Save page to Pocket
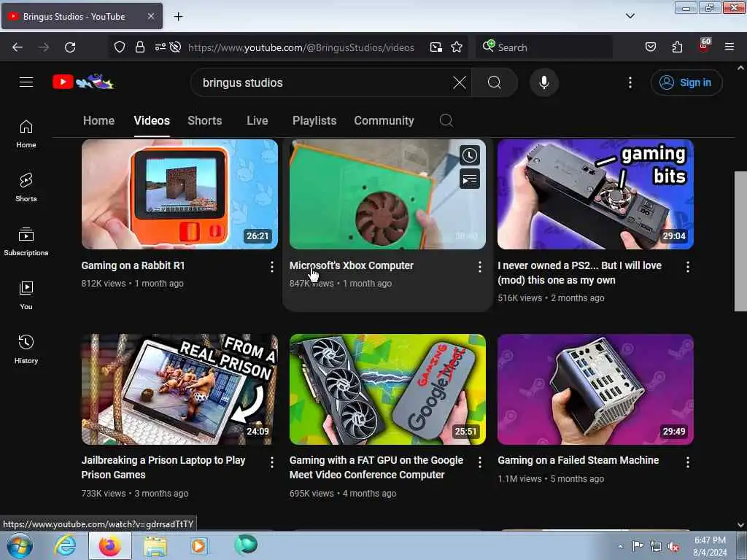The height and width of the screenshot is (560, 747). tap(651, 47)
